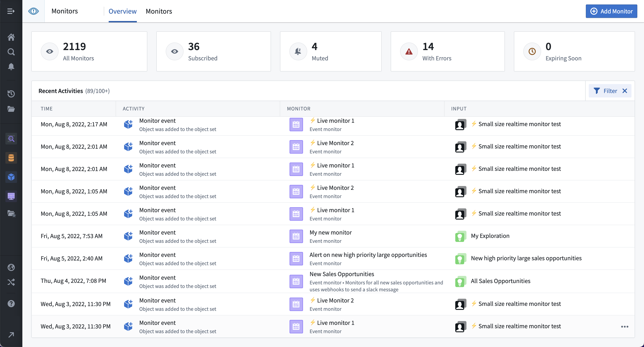Clear the filter with the X
The width and height of the screenshot is (644, 347).
(x=625, y=91)
